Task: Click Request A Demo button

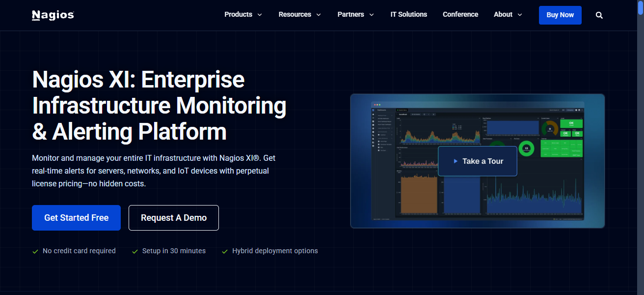Action: tap(174, 218)
